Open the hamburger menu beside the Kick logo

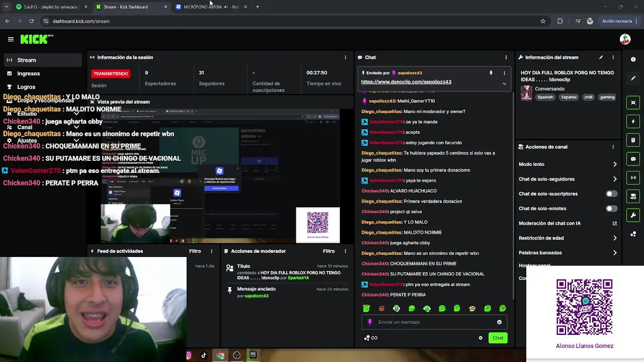point(11,39)
